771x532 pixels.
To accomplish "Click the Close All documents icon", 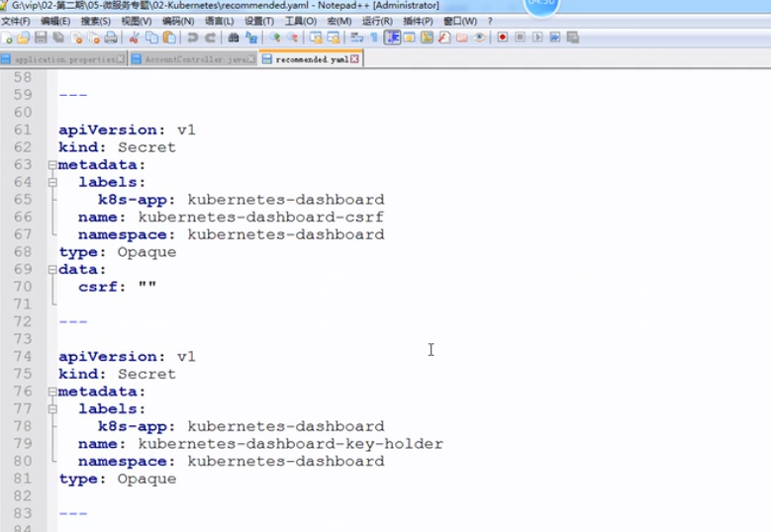I will (93, 38).
